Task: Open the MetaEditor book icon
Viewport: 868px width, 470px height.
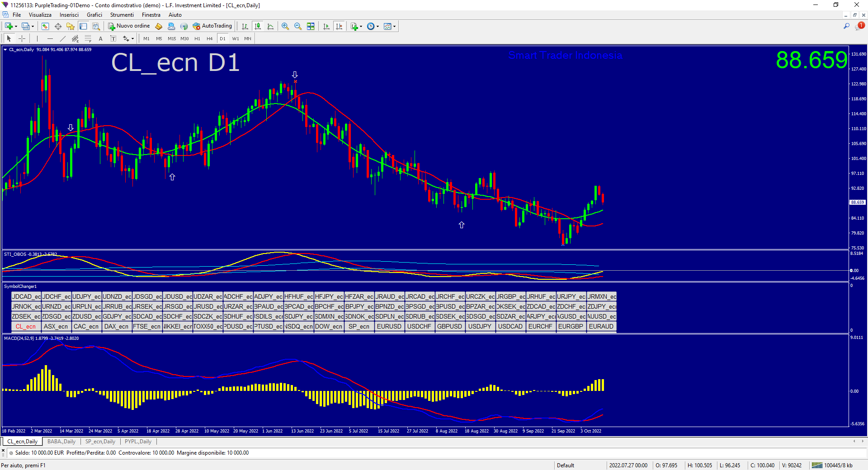Action: [159, 26]
